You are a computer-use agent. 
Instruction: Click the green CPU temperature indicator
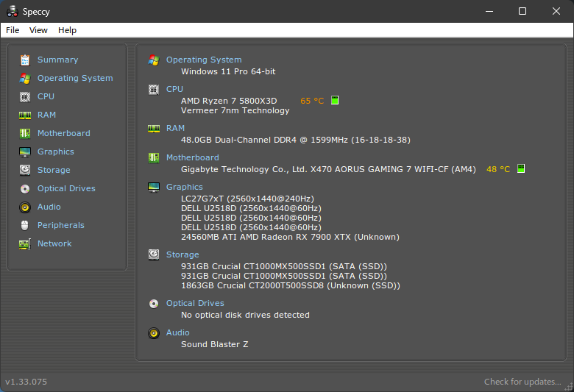[335, 101]
